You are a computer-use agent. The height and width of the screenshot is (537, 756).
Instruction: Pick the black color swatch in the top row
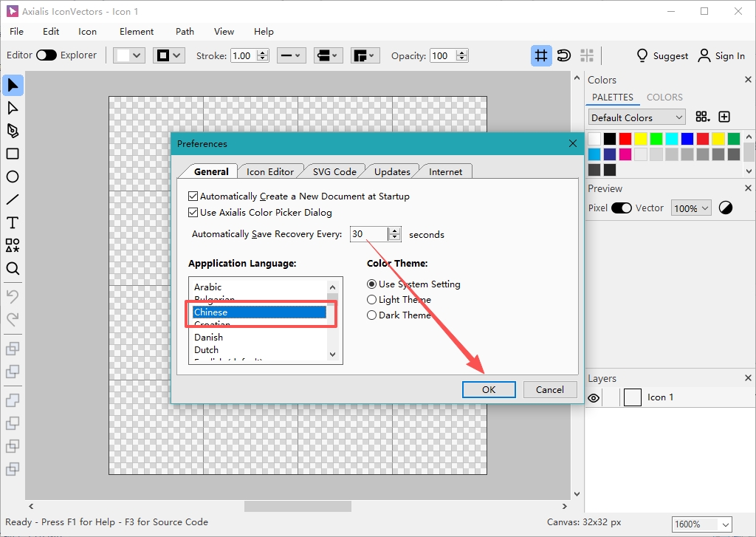coord(610,139)
